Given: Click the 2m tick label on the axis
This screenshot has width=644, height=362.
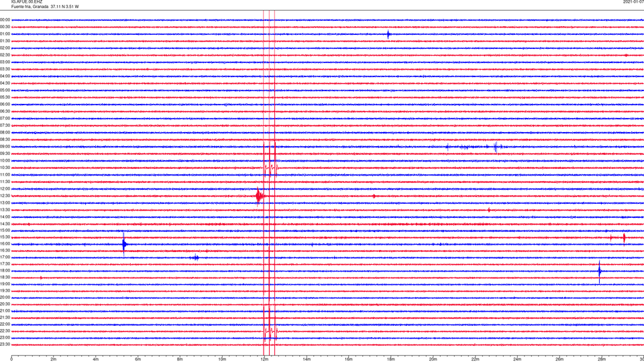Looking at the screenshot, I should [x=54, y=359].
